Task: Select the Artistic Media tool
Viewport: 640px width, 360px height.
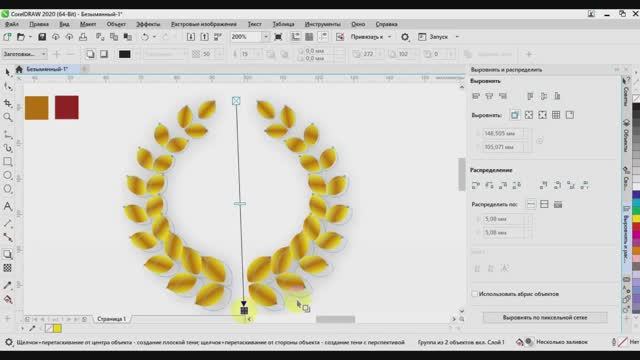Action: tap(7, 148)
